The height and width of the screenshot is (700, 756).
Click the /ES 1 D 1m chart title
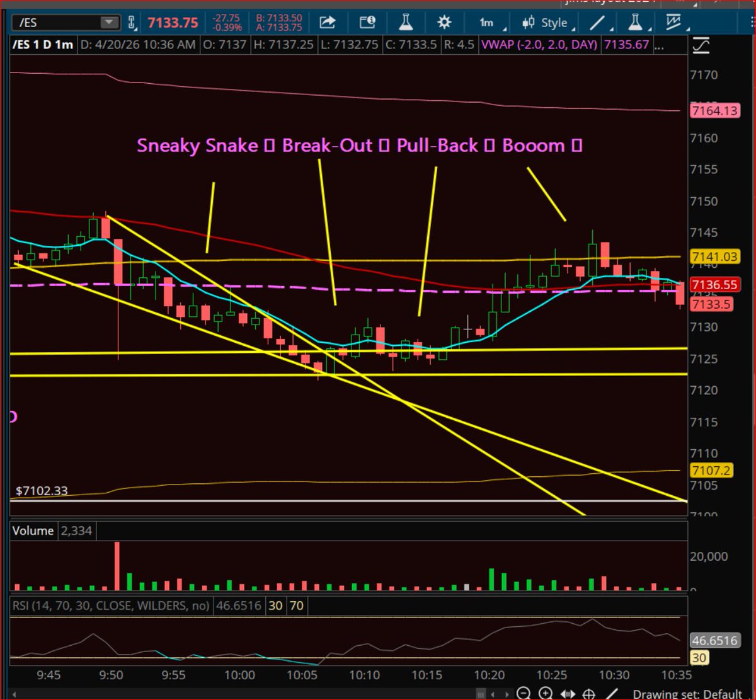tap(42, 45)
